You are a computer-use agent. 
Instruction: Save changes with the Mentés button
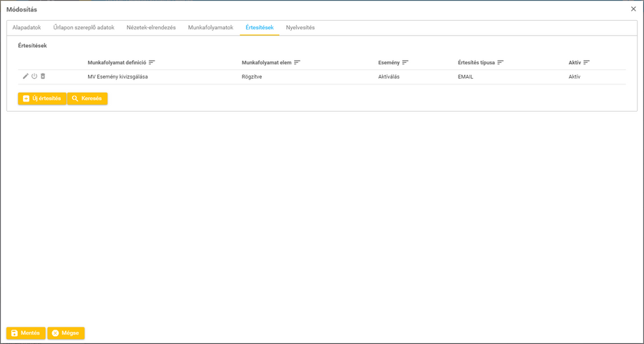[x=26, y=333]
